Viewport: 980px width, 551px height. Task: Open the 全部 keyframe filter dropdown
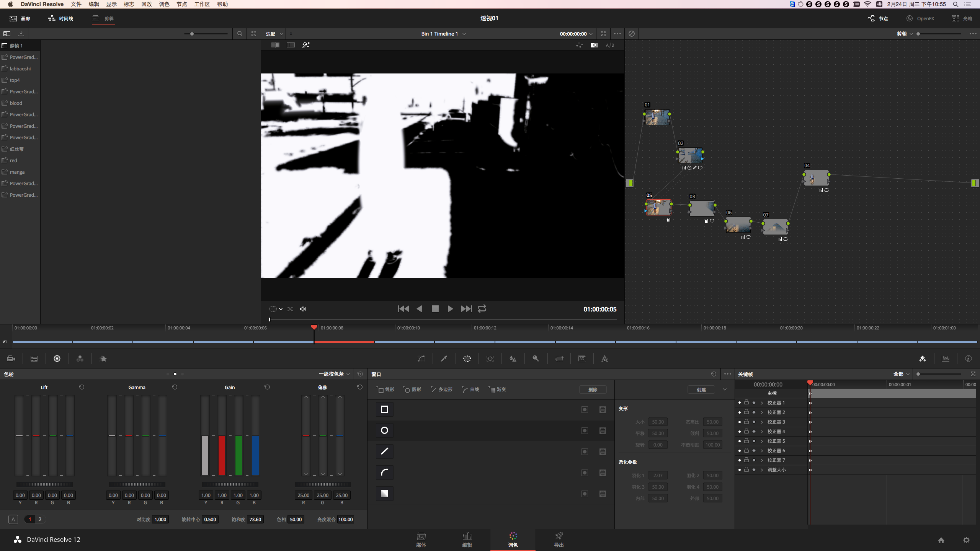(x=901, y=374)
